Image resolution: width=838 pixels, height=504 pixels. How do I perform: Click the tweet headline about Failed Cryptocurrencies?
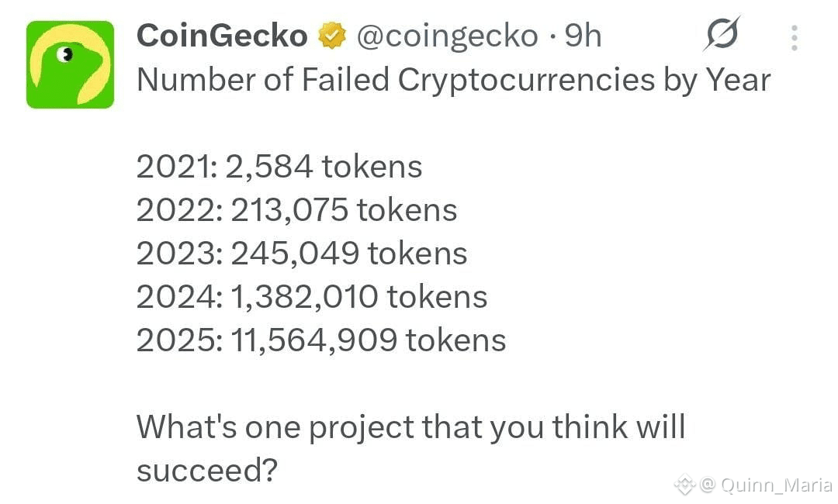[454, 81]
